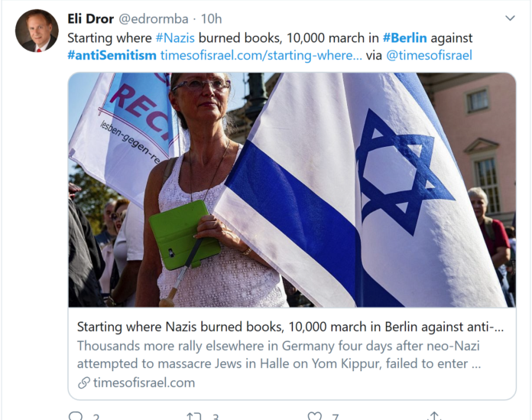Click the timesofisrael.com domain in card

tap(144, 383)
